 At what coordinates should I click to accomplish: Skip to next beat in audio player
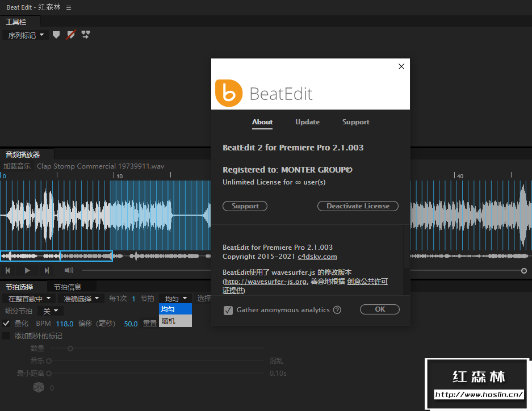[47, 271]
